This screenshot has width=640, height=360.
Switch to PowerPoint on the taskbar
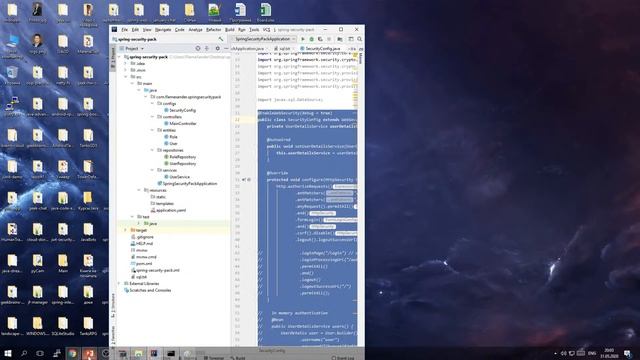tap(89, 353)
